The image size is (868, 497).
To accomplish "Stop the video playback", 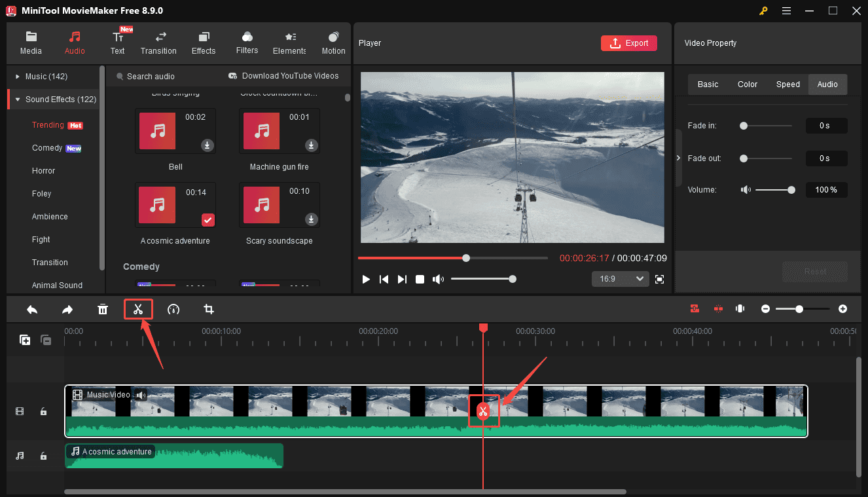I will pyautogui.click(x=420, y=279).
